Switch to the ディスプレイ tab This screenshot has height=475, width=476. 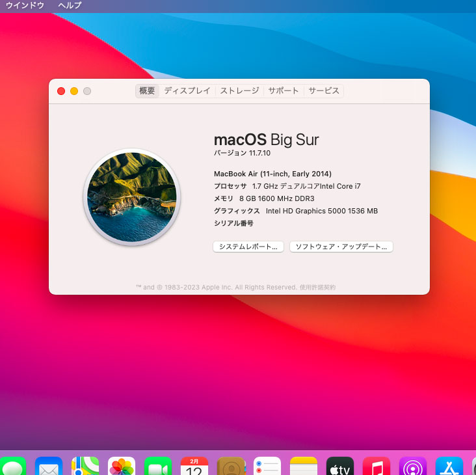[187, 91]
